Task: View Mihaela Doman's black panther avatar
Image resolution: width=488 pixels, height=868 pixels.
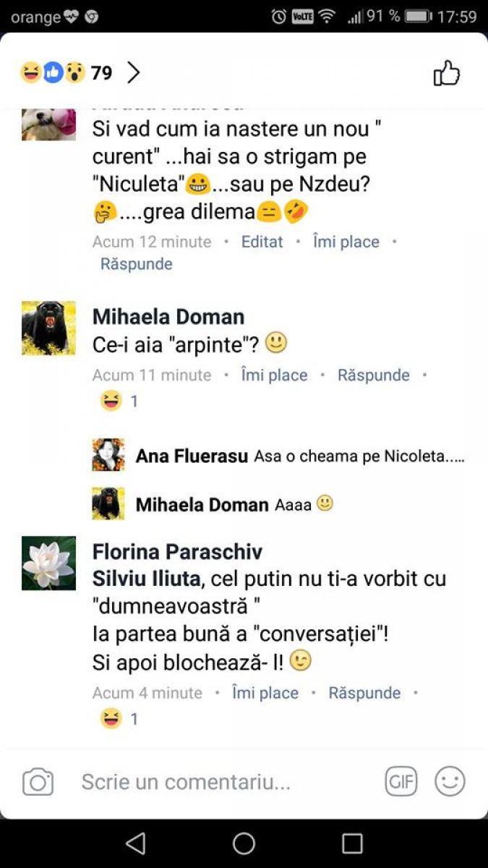Action: click(x=48, y=328)
